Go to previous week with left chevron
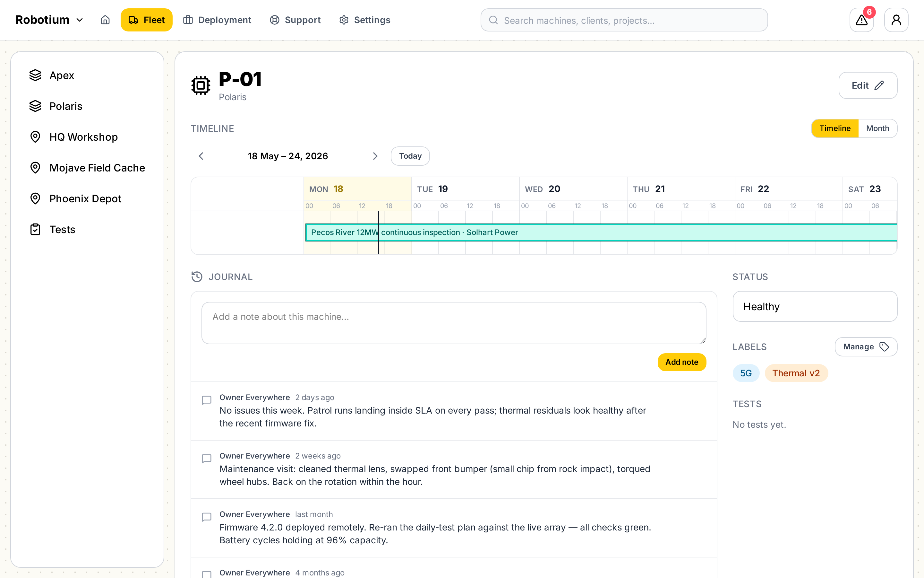 [201, 156]
